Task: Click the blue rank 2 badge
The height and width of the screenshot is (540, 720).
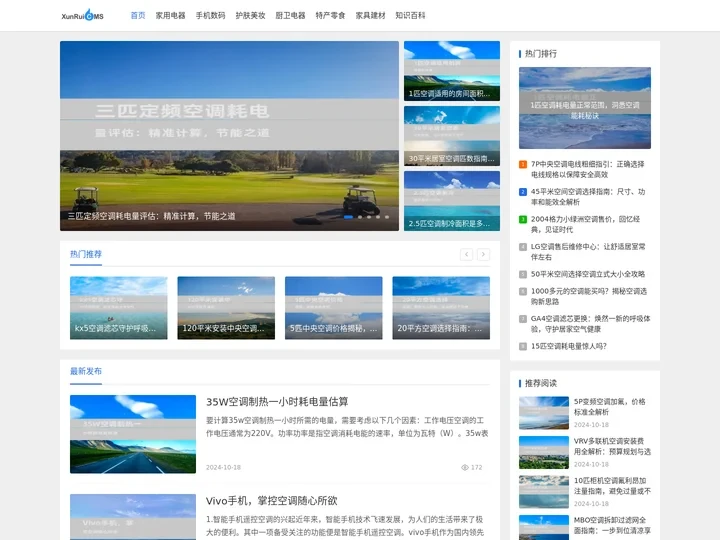Action: coord(523,192)
